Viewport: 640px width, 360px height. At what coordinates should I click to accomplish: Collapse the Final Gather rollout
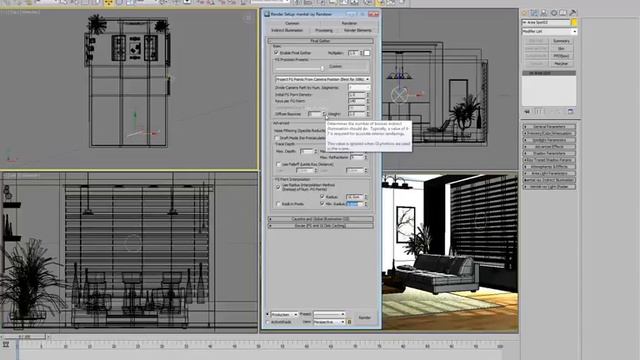pos(320,41)
